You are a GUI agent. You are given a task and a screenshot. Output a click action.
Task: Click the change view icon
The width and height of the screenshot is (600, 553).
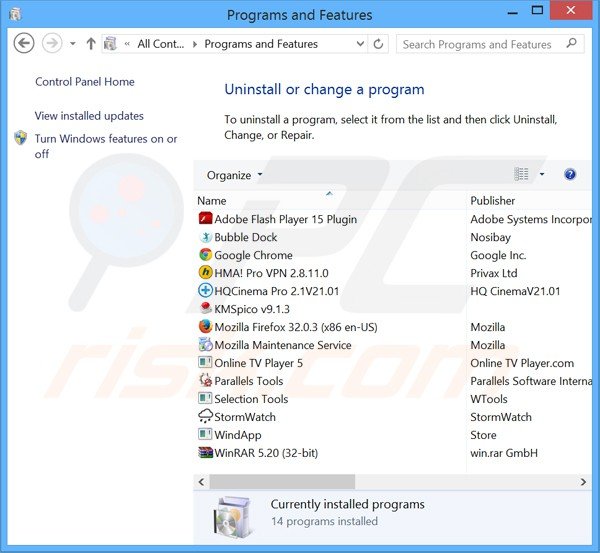[521, 175]
